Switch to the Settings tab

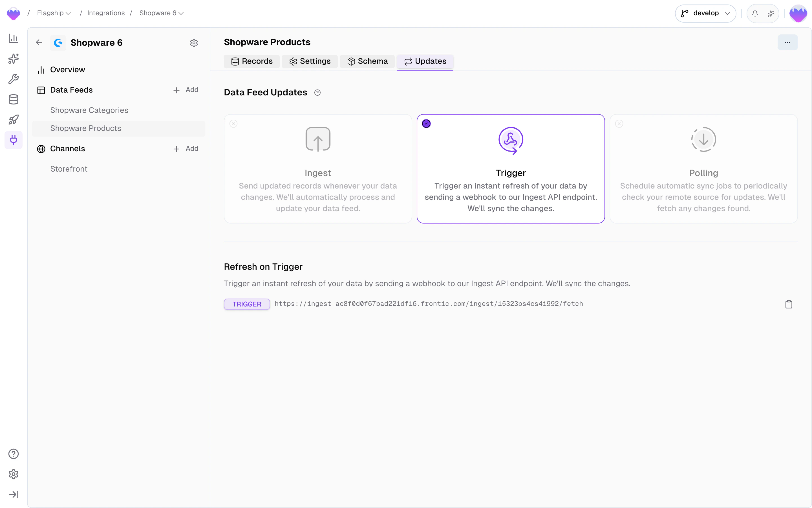click(x=310, y=62)
